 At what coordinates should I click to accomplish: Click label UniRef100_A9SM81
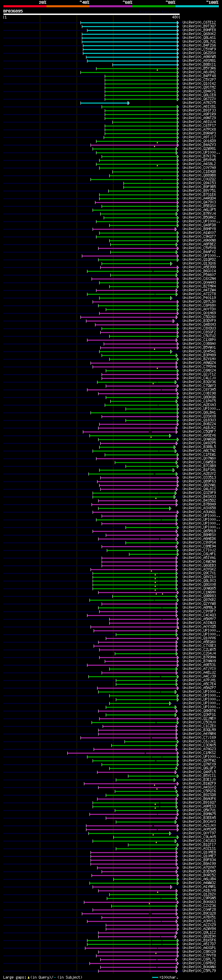tap(199, 61)
